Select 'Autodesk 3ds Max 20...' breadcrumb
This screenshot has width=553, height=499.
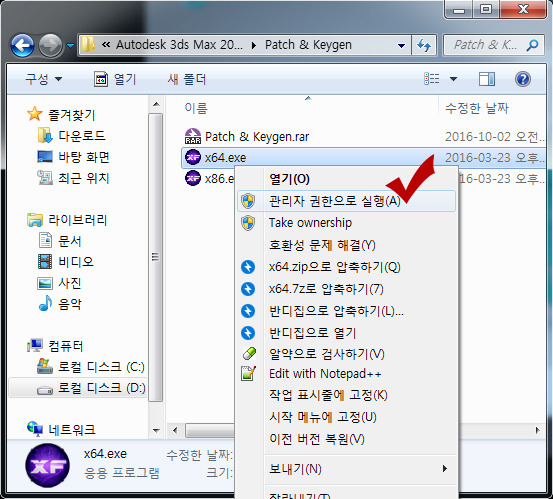[179, 45]
